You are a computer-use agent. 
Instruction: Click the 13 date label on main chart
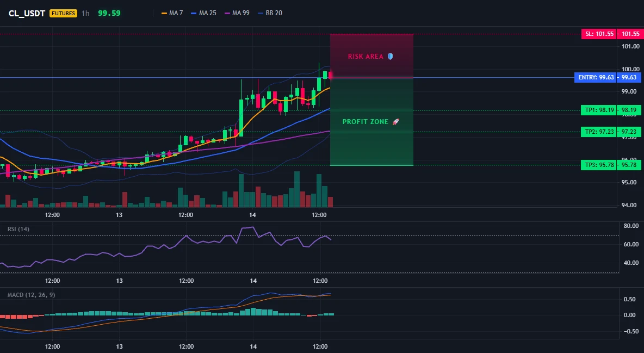point(119,215)
